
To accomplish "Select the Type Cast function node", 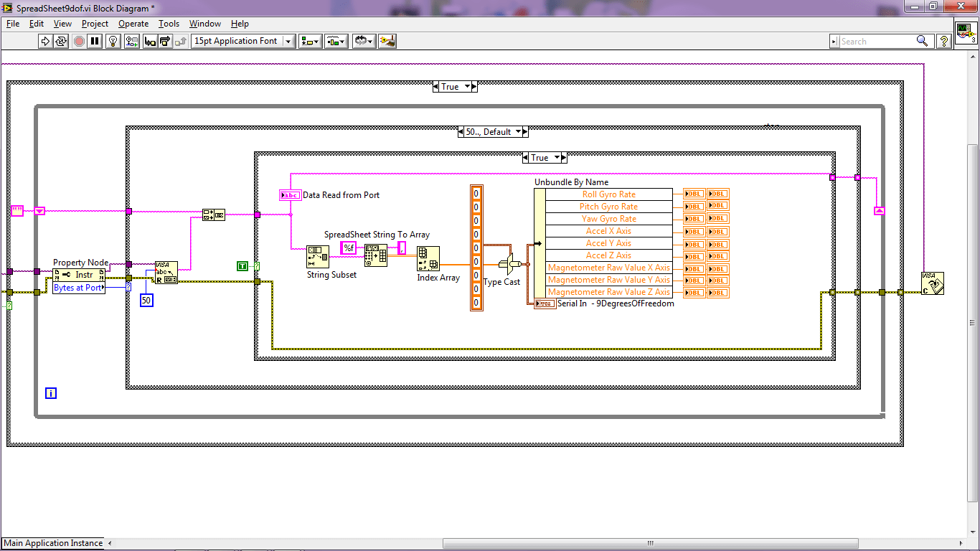I will (x=512, y=265).
